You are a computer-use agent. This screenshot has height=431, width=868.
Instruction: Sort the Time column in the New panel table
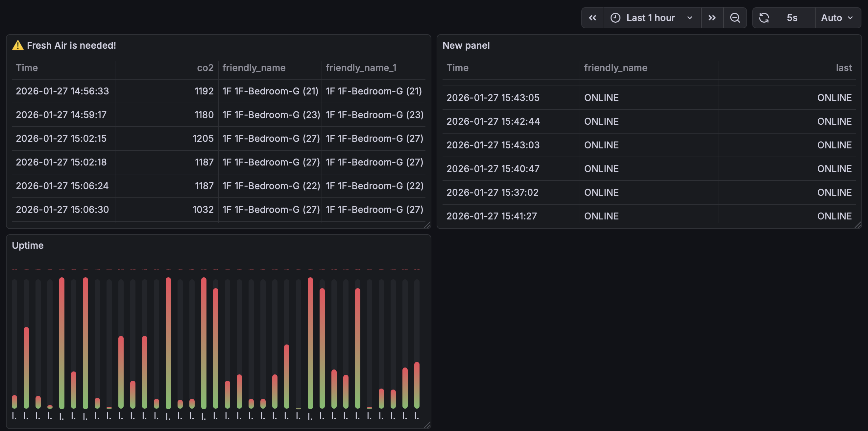[457, 67]
